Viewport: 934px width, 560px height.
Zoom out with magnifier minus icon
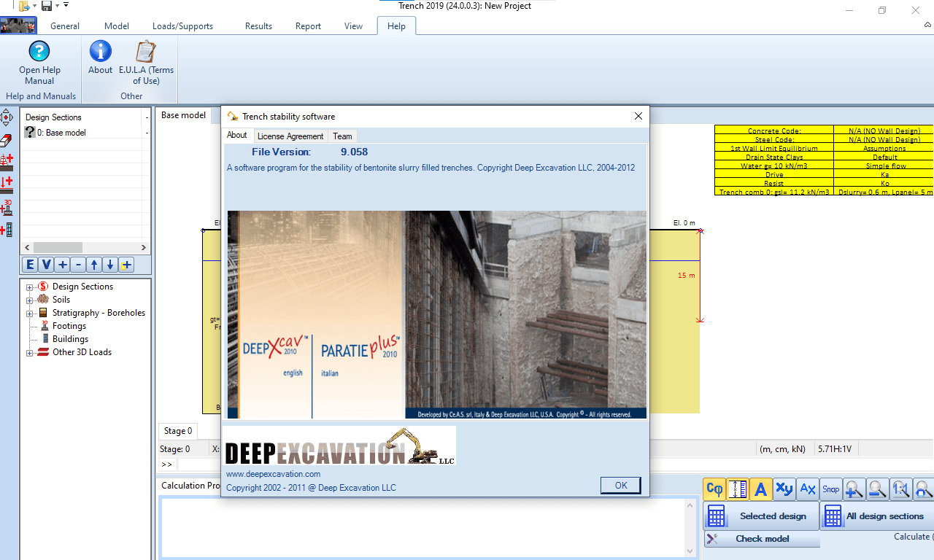pyautogui.click(x=877, y=489)
